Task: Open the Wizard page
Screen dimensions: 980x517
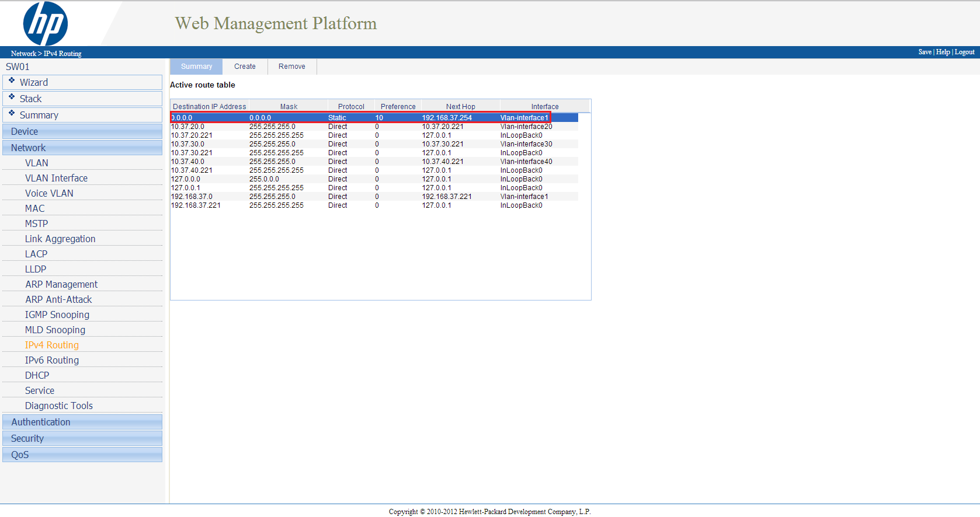Action: (34, 82)
